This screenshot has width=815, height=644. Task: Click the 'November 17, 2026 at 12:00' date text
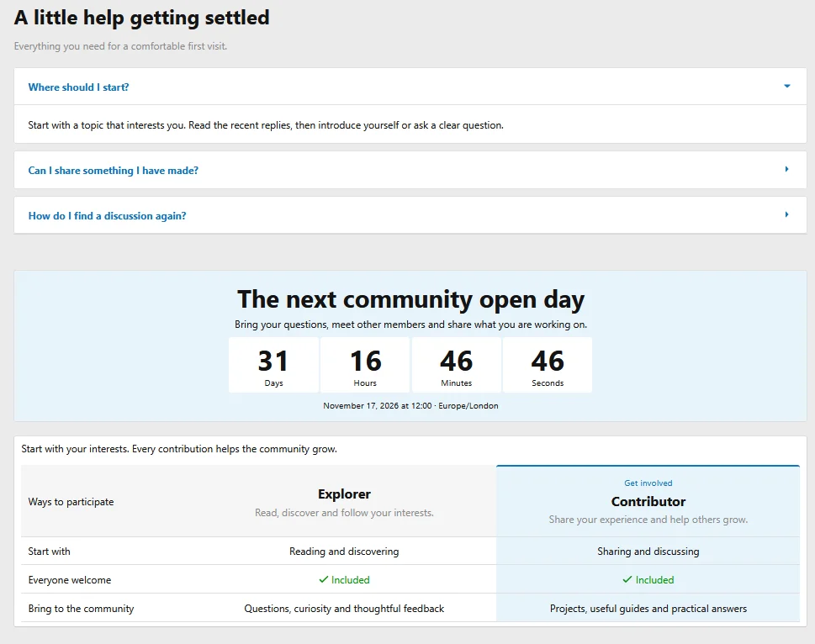378,405
